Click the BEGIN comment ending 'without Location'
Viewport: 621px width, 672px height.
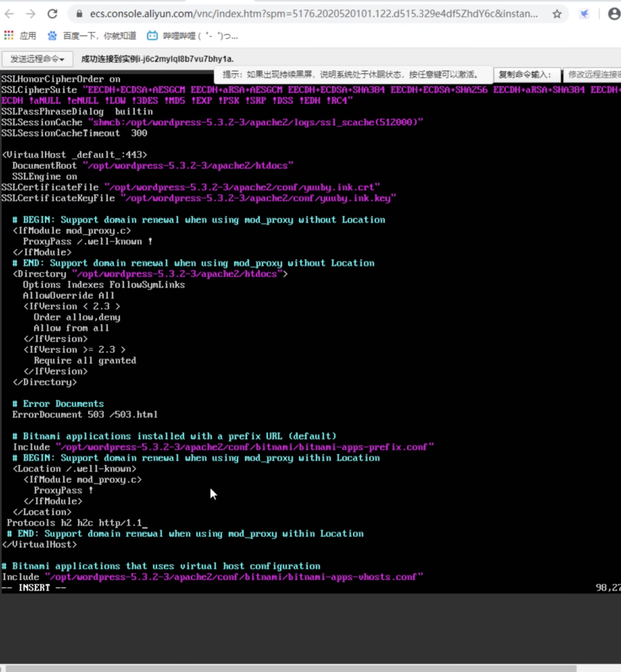coord(199,220)
